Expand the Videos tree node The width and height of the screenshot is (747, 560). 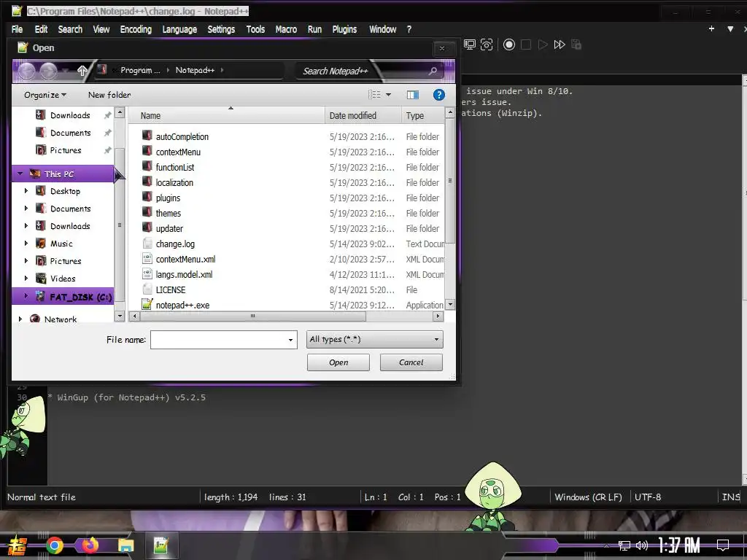[x=26, y=278]
